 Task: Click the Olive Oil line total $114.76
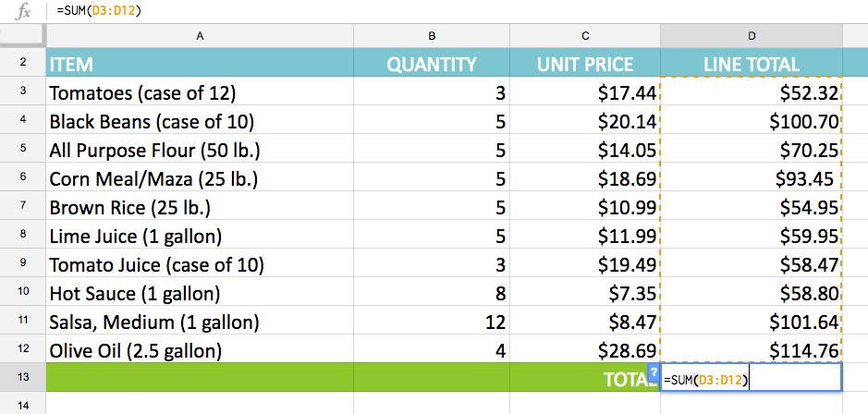pyautogui.click(x=752, y=351)
